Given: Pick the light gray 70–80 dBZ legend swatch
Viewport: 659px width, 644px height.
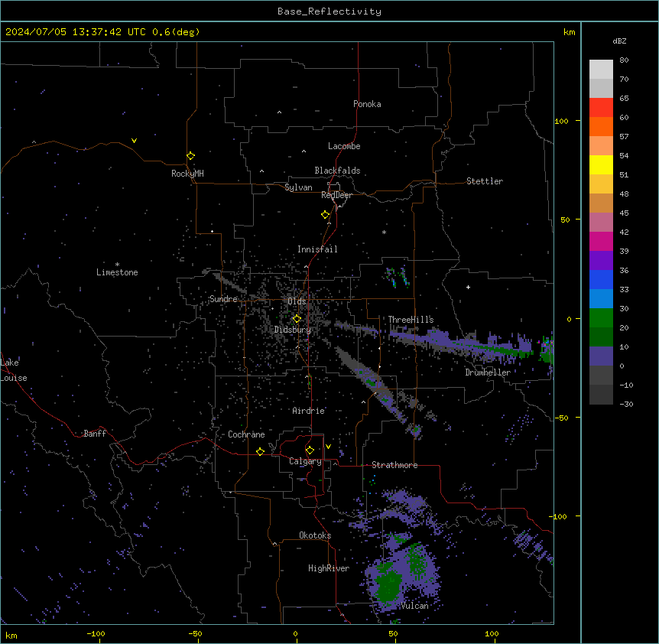Looking at the screenshot, I should coord(601,69).
